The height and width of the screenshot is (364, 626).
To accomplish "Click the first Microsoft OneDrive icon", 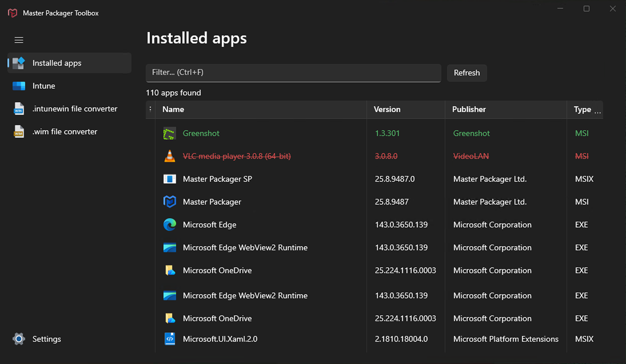I will [170, 270].
